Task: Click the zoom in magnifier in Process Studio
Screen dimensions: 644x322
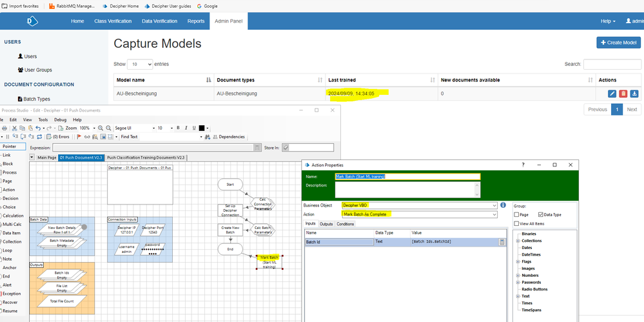Action: (100, 128)
